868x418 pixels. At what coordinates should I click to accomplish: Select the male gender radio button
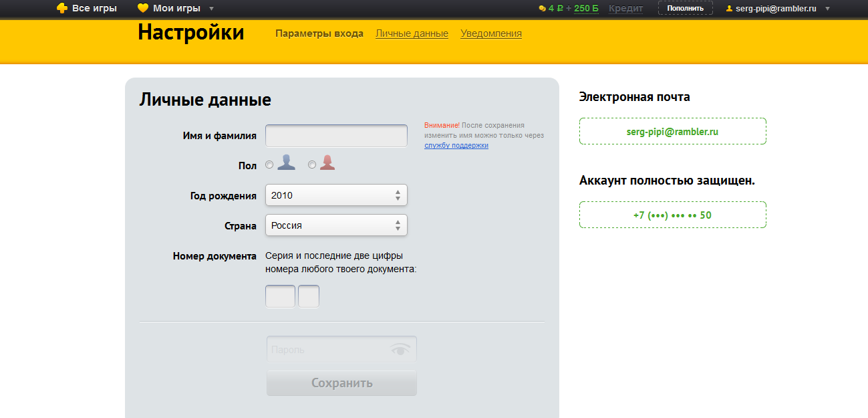(269, 165)
